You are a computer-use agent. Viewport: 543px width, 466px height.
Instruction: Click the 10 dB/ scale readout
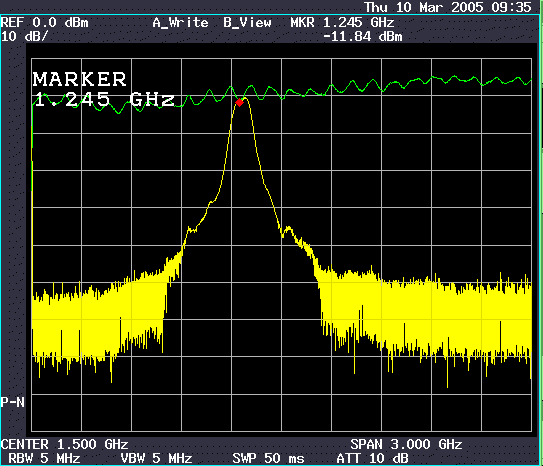tap(24, 36)
